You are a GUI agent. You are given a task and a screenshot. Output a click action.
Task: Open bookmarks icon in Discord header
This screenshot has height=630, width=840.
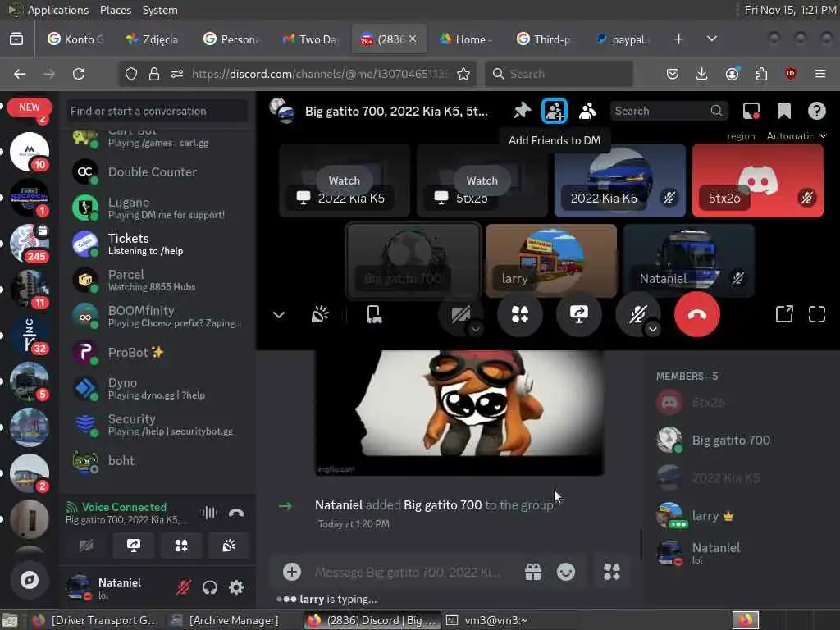(783, 111)
